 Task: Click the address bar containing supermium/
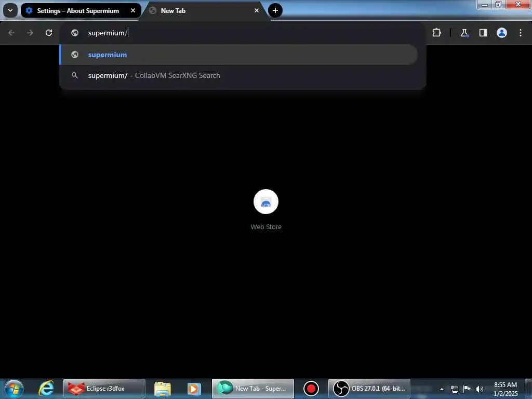243,33
